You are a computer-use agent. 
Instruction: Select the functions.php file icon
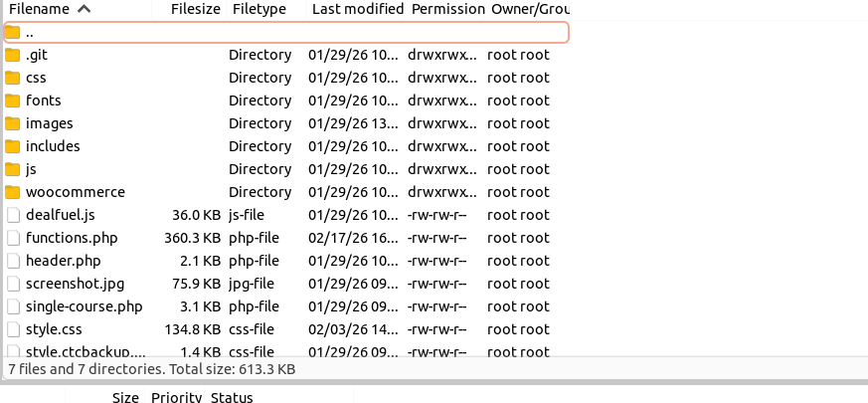[x=13, y=238]
